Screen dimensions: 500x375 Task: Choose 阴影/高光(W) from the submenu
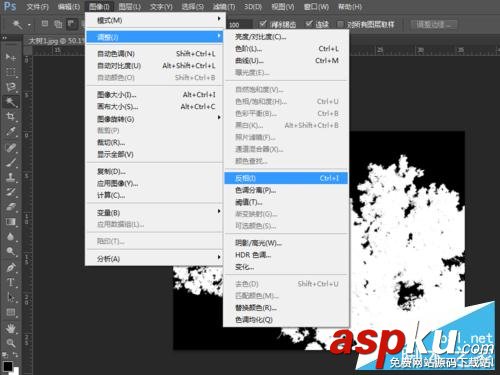point(286,243)
